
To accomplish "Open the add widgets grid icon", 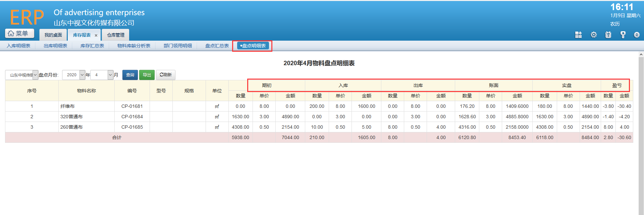I will 578,35.
